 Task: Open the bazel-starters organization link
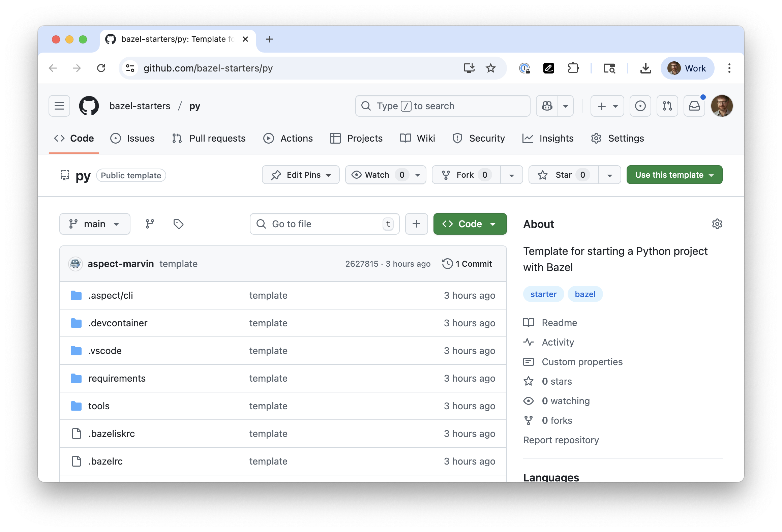140,106
